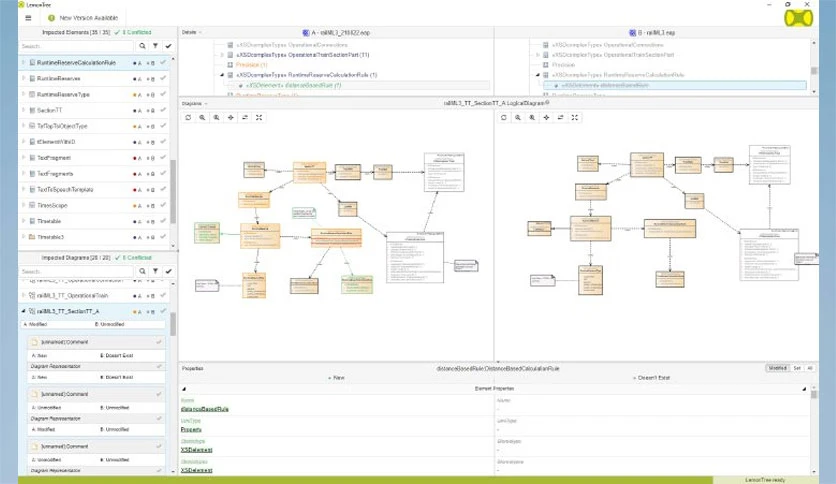
Task: Focus the Impacted Diagrams search field
Action: [x=76, y=271]
